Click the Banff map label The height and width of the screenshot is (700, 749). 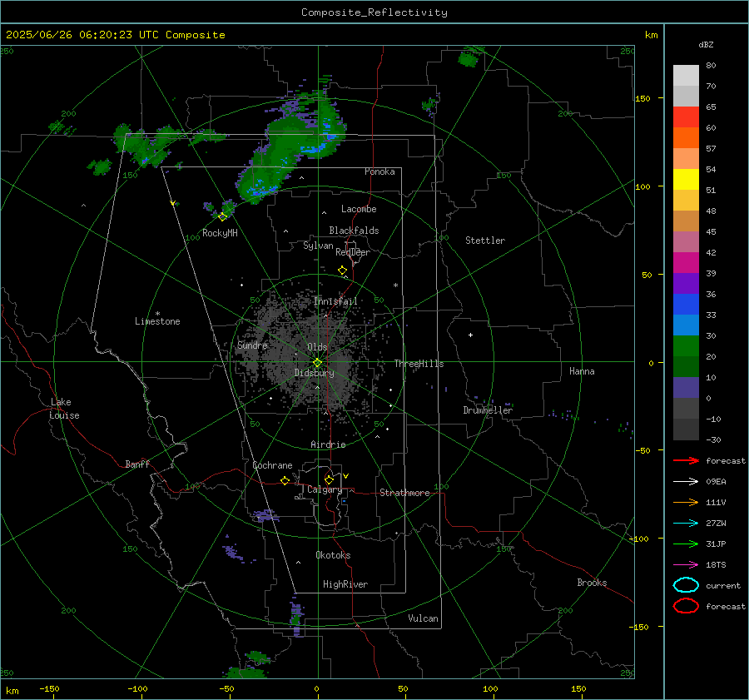pos(137,464)
